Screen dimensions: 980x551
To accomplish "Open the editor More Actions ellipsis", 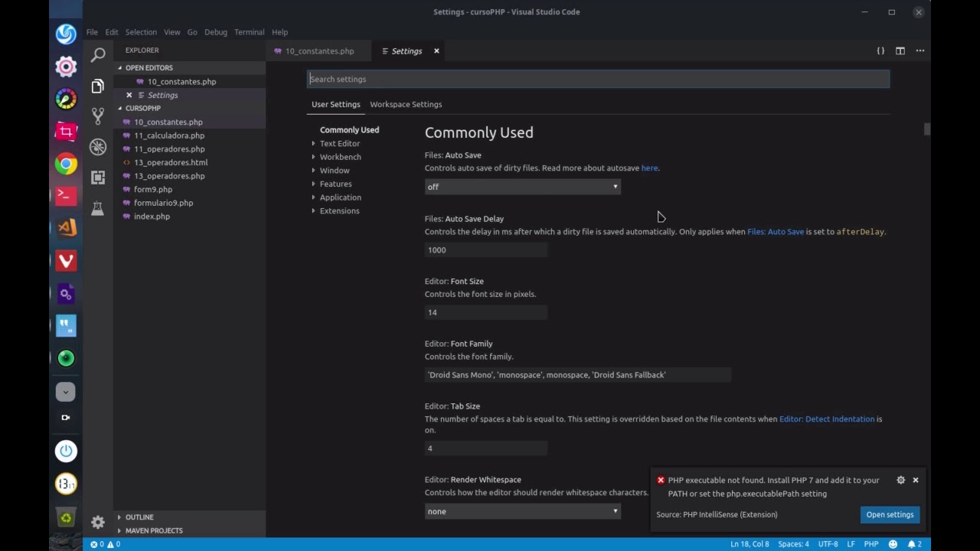I will (x=920, y=51).
